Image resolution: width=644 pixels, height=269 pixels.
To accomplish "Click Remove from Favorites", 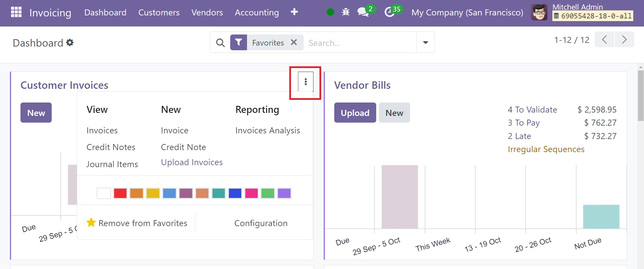I will [x=137, y=223].
